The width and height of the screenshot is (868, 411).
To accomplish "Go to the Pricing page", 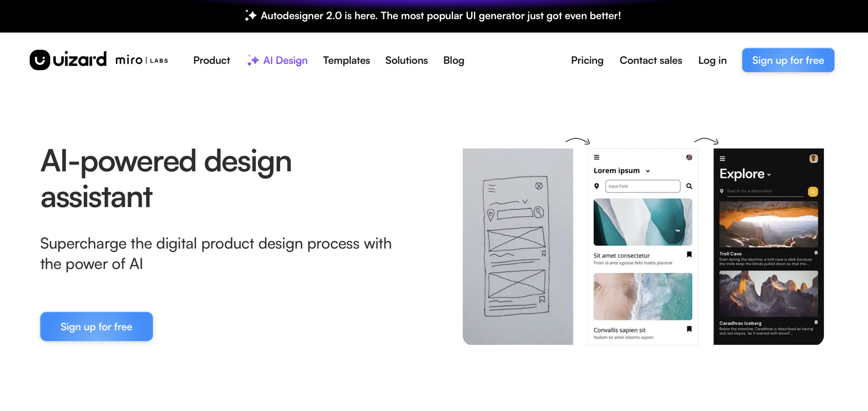I will tap(587, 60).
